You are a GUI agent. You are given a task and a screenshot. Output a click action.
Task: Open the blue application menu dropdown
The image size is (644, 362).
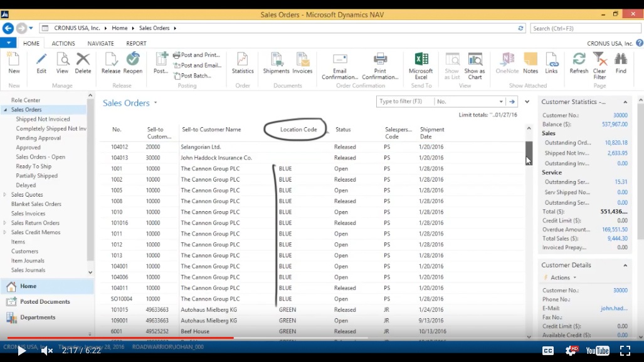click(x=8, y=43)
